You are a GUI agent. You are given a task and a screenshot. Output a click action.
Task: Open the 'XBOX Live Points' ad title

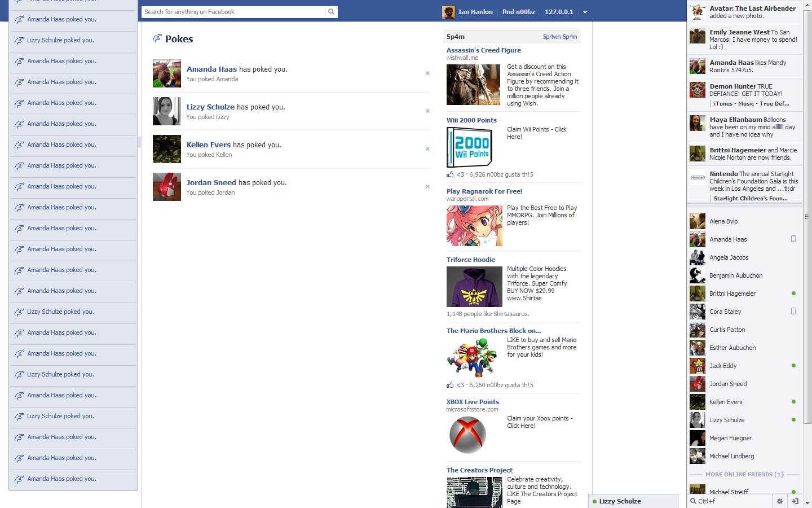473,402
